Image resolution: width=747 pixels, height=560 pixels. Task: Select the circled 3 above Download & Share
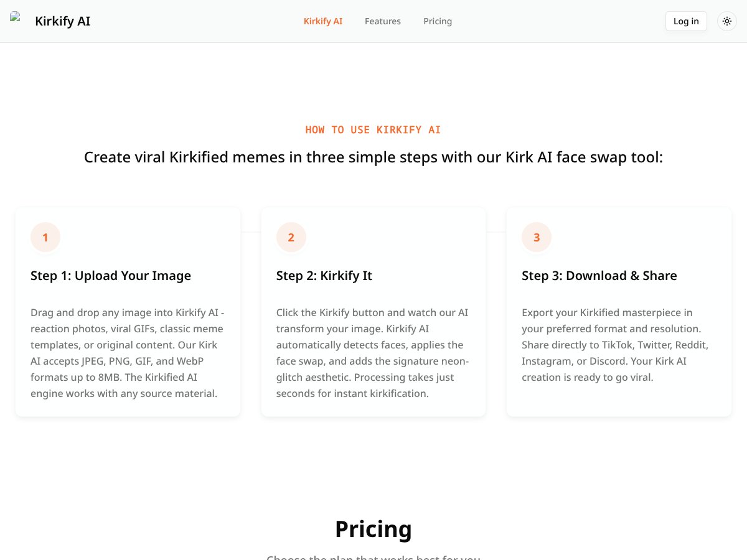(x=536, y=237)
